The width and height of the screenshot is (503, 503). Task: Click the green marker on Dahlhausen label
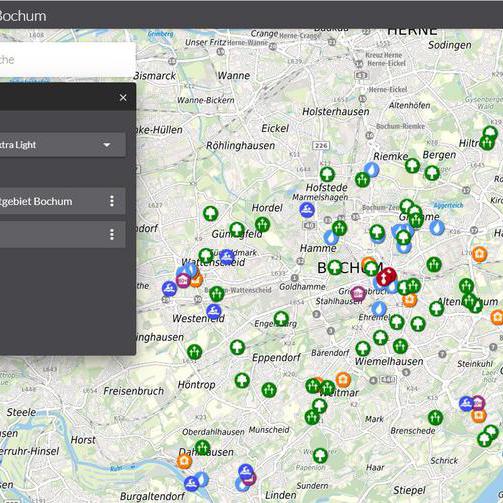(x=202, y=448)
